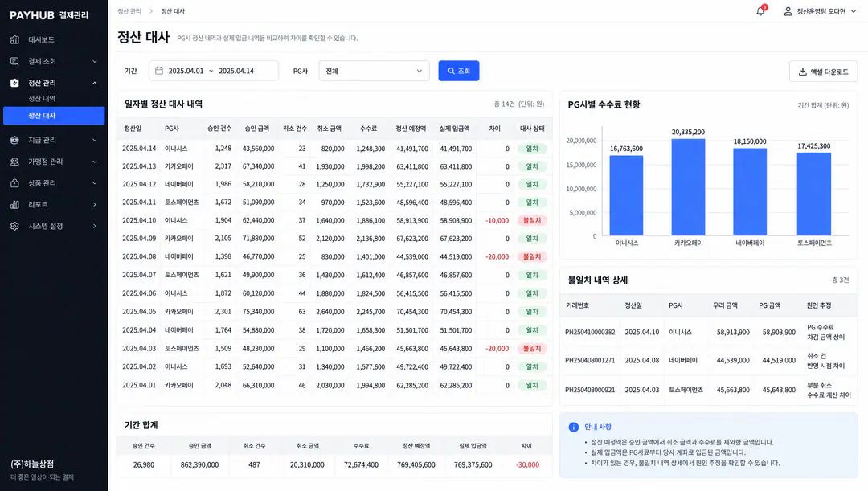
Task: Click the blue info icon beside 안내 사항
Action: pos(574,427)
